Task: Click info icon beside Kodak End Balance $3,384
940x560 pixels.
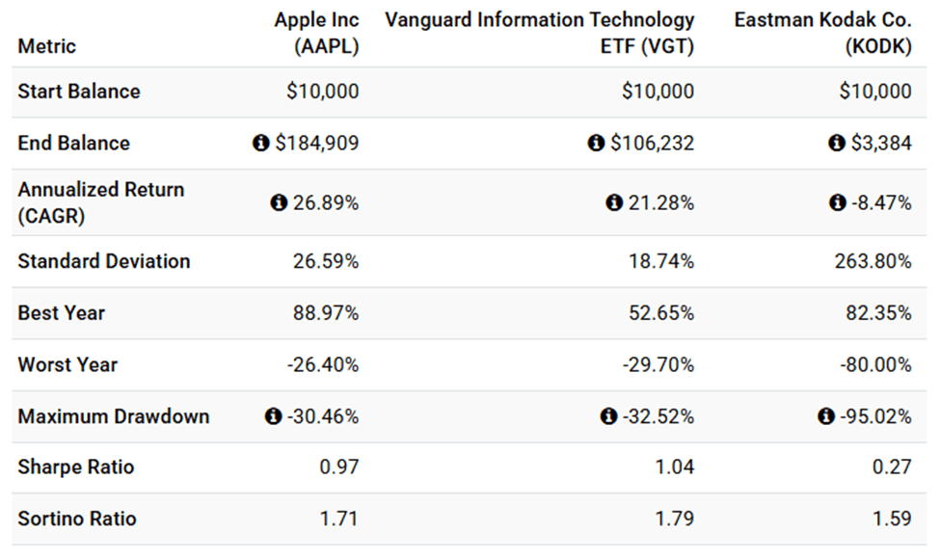Action: coord(837,144)
